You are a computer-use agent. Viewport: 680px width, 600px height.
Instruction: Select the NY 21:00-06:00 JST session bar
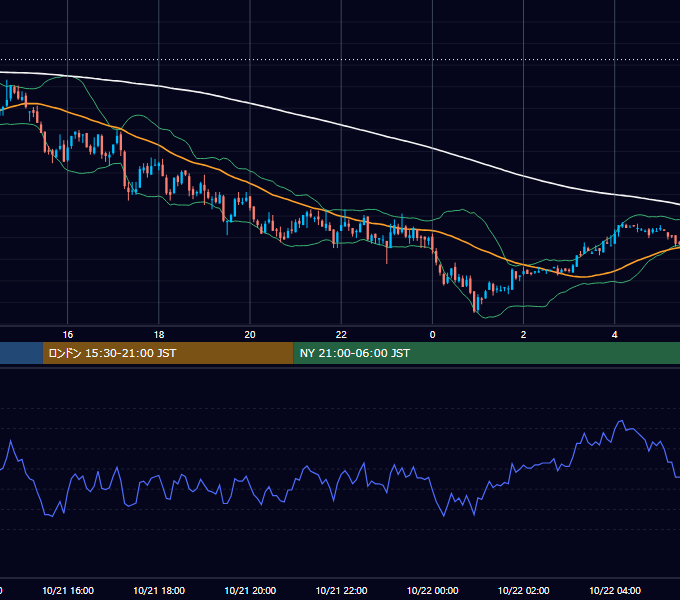click(x=487, y=353)
